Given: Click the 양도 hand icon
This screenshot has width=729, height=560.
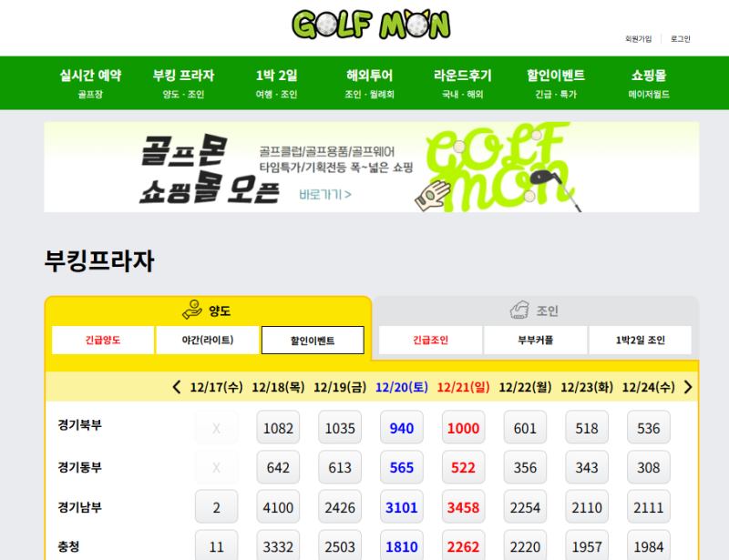Looking at the screenshot, I should pos(192,310).
